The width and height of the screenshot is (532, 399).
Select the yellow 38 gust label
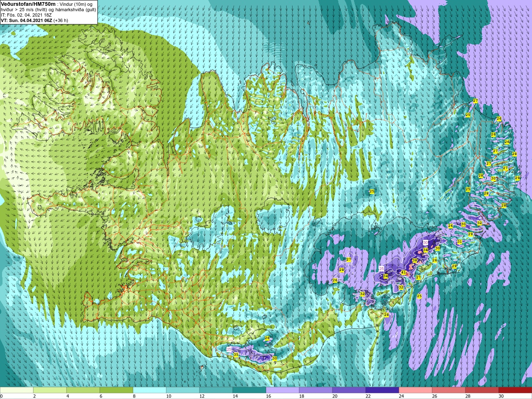click(414, 261)
